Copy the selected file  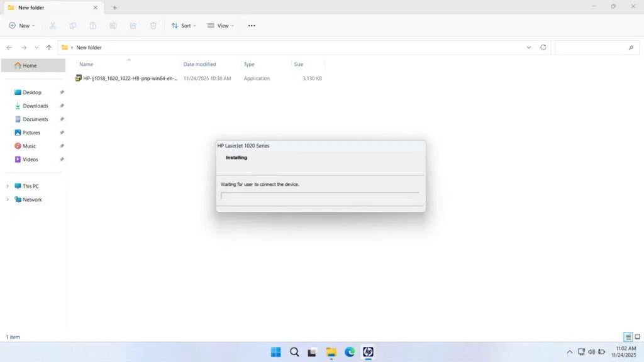[x=72, y=25]
